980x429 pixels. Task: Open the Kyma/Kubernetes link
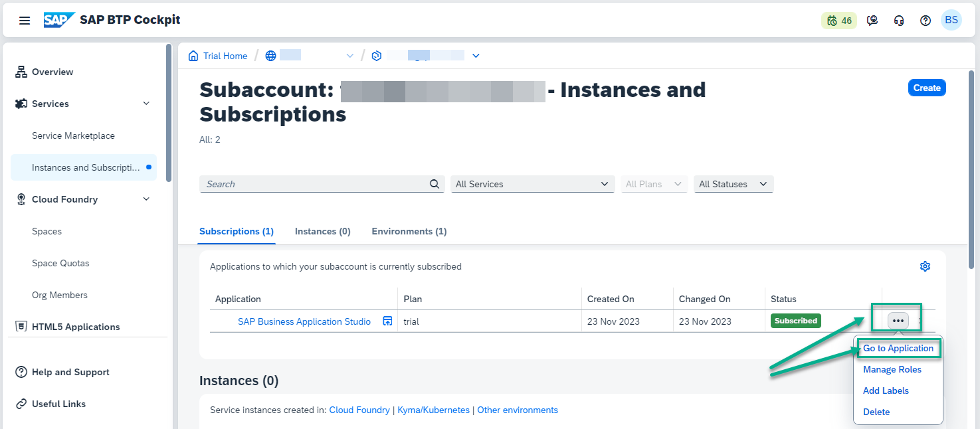pos(433,410)
